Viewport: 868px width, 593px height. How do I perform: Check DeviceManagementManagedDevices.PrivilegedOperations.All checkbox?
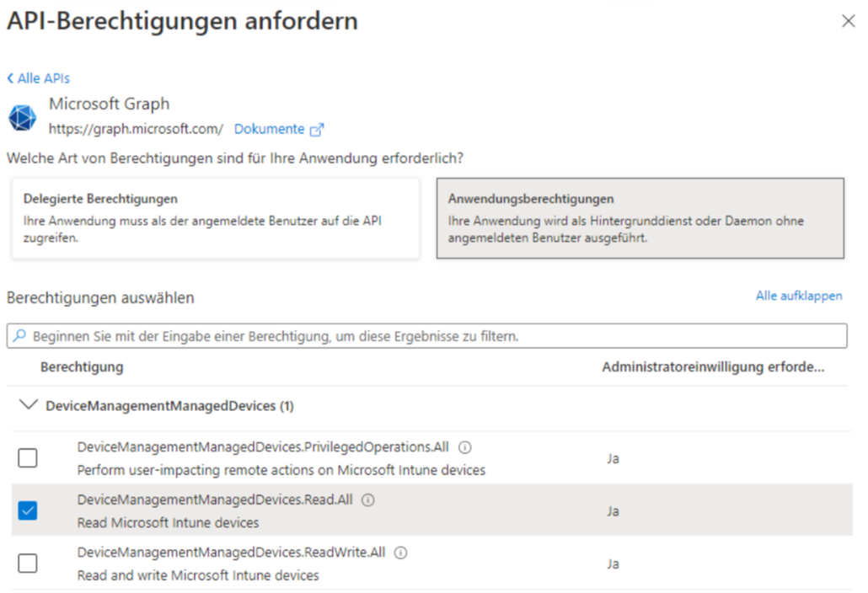(28, 458)
